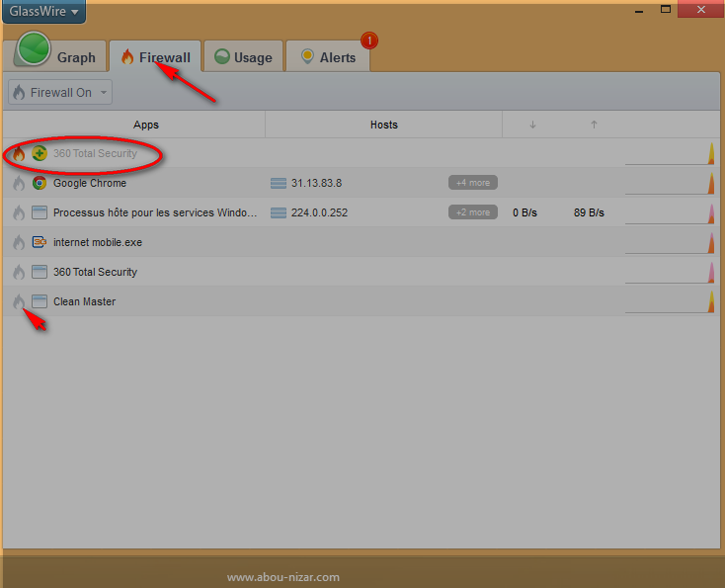
Task: Sort by Hosts column header
Action: [x=384, y=125]
